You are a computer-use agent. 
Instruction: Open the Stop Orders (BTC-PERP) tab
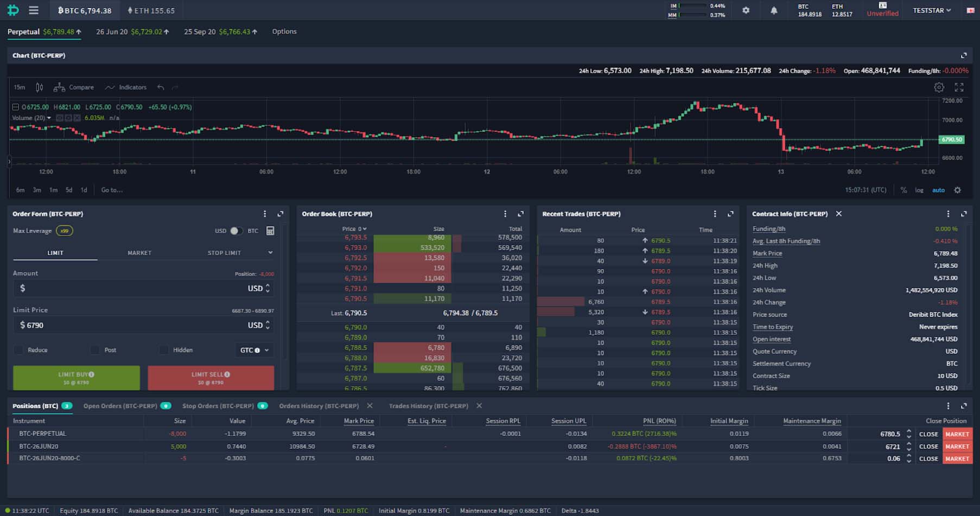[225, 406]
